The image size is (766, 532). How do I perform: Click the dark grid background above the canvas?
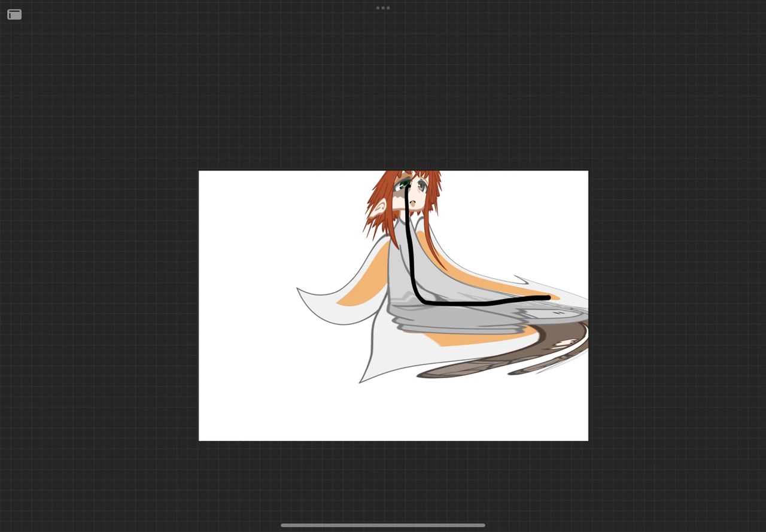[383, 90]
